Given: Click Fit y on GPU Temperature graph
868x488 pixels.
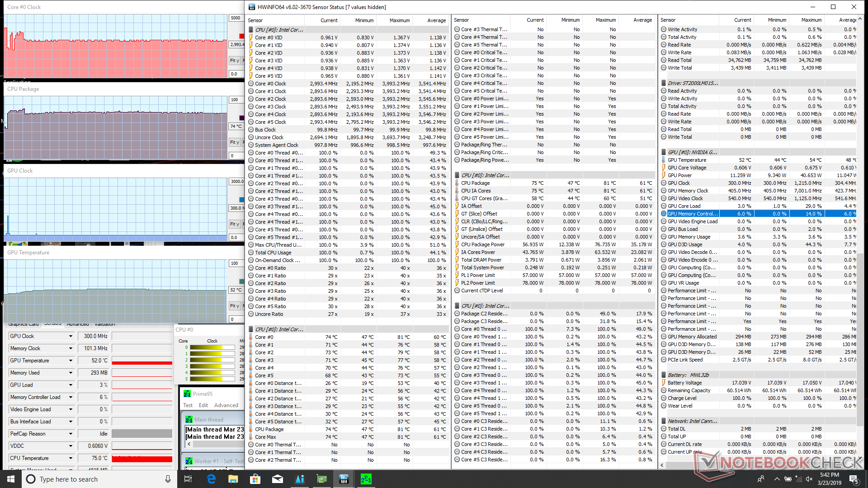Looking at the screenshot, I should pyautogui.click(x=234, y=306).
